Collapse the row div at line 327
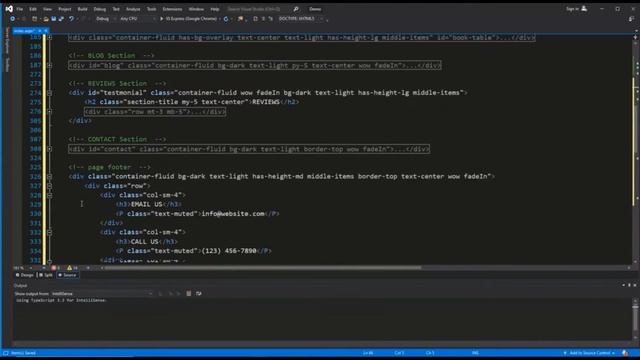 pyautogui.click(x=49, y=186)
